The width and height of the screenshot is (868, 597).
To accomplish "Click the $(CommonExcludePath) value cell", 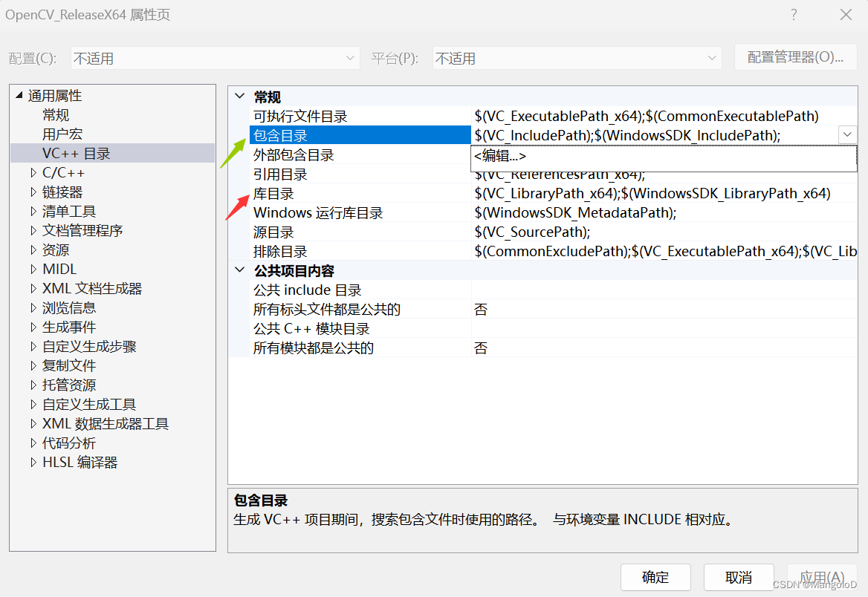I will pyautogui.click(x=664, y=252).
